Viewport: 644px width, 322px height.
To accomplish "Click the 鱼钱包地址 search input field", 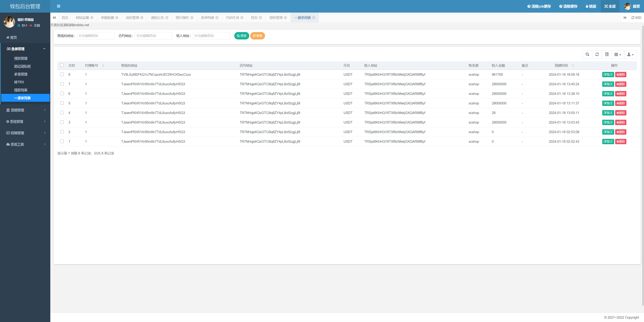I will pos(96,36).
